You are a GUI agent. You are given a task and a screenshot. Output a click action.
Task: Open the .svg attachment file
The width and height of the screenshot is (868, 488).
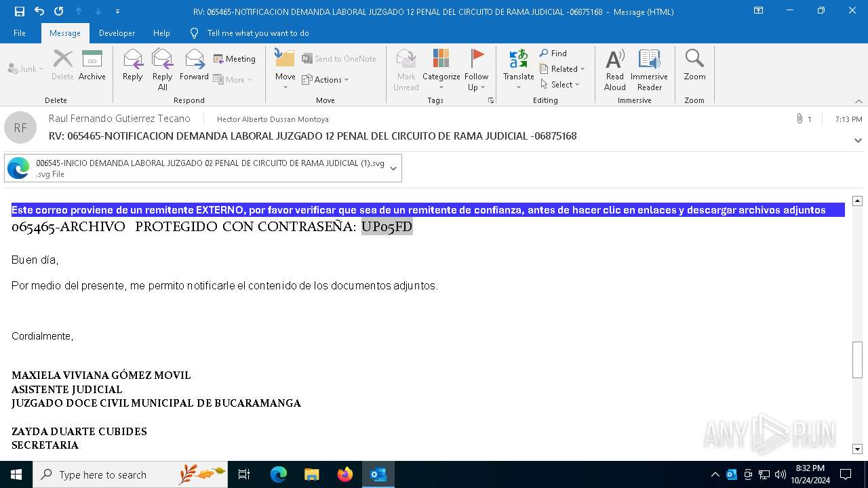197,168
